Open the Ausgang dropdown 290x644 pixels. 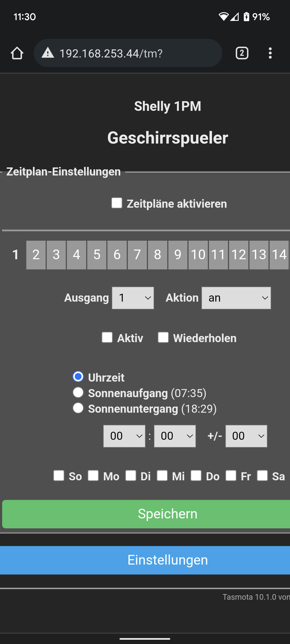tap(133, 298)
